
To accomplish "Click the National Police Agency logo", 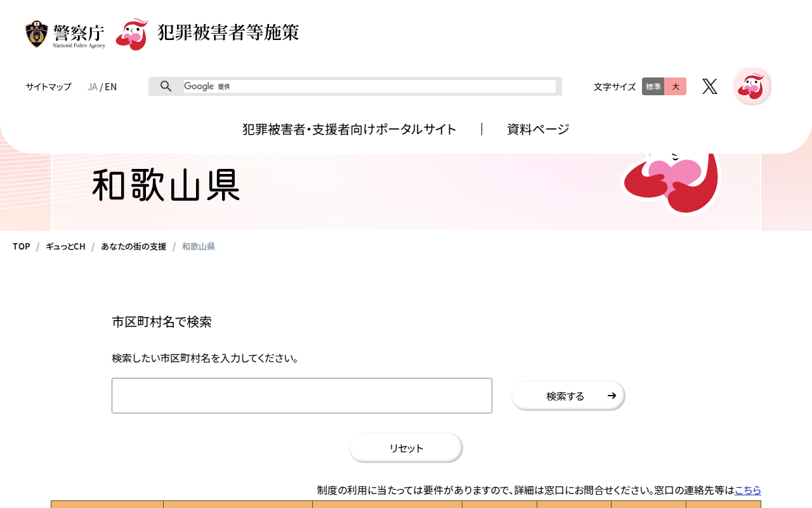I will (x=65, y=34).
